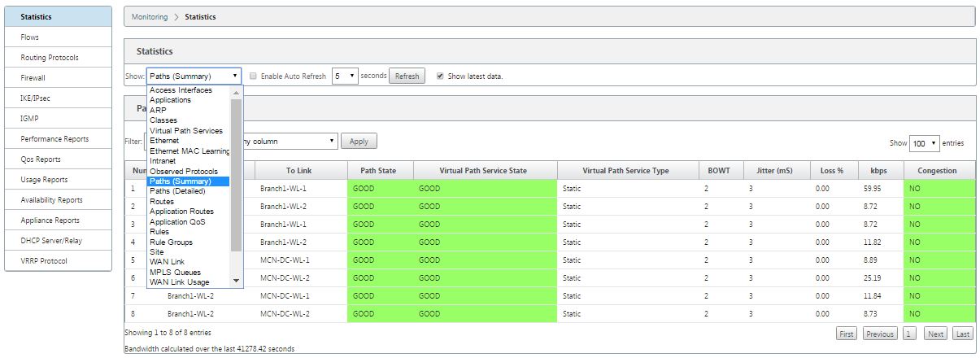Toggle Show latest data checkbox
980x358 pixels.
[440, 76]
